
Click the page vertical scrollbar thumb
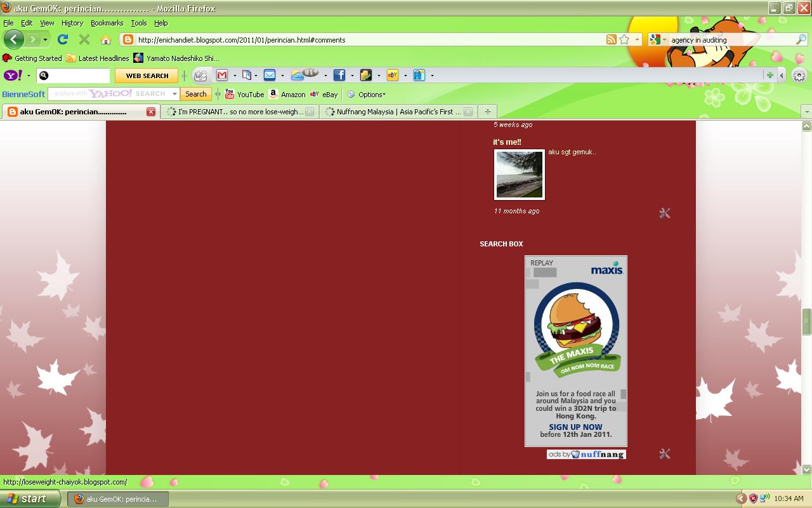(x=806, y=321)
